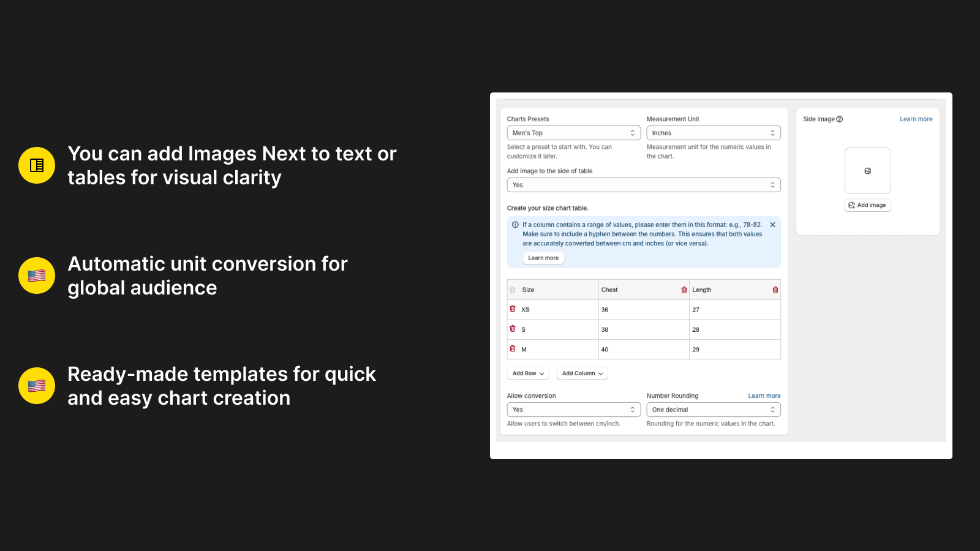Image resolution: width=980 pixels, height=551 pixels.
Task: Delete the XS row using trash icon
Action: (513, 309)
